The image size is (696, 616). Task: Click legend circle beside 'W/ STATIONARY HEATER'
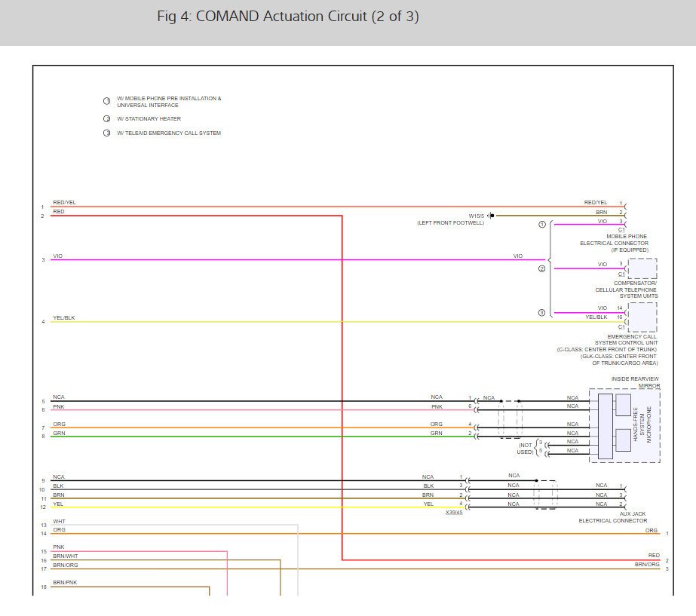click(x=106, y=119)
